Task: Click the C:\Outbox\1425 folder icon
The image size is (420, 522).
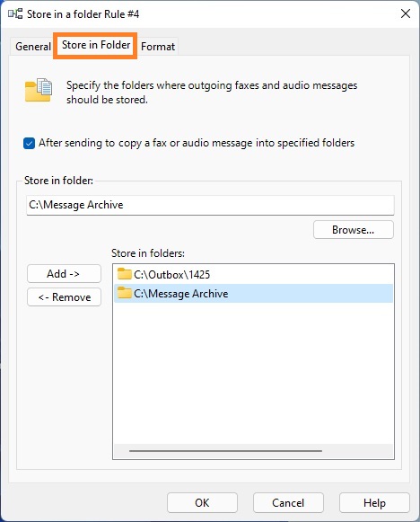Action: tap(125, 274)
